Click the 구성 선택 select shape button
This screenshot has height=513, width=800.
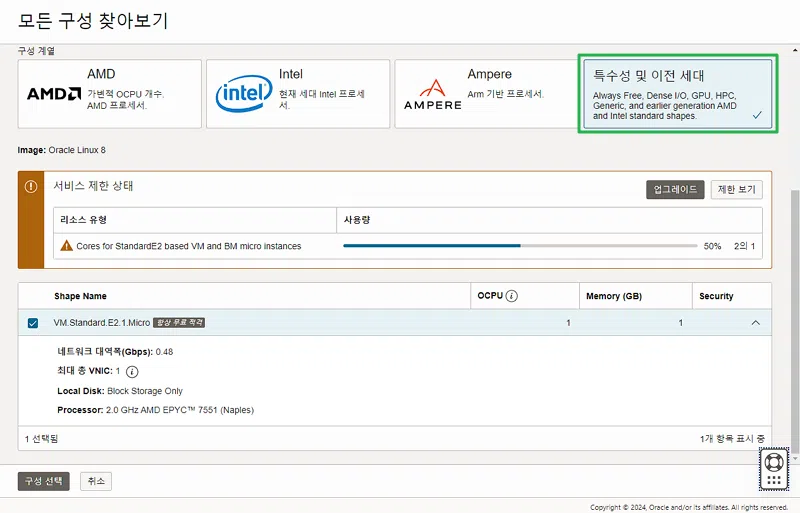tap(44, 481)
